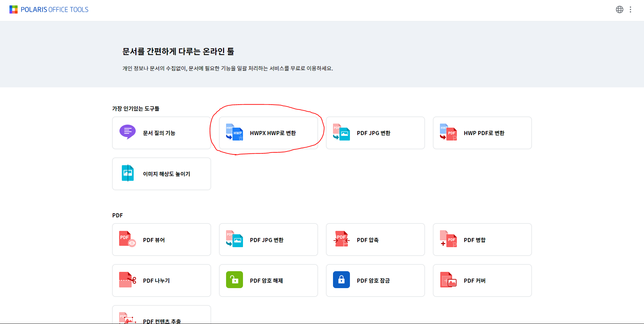Click the PDF 압축 compress icon

point(341,239)
